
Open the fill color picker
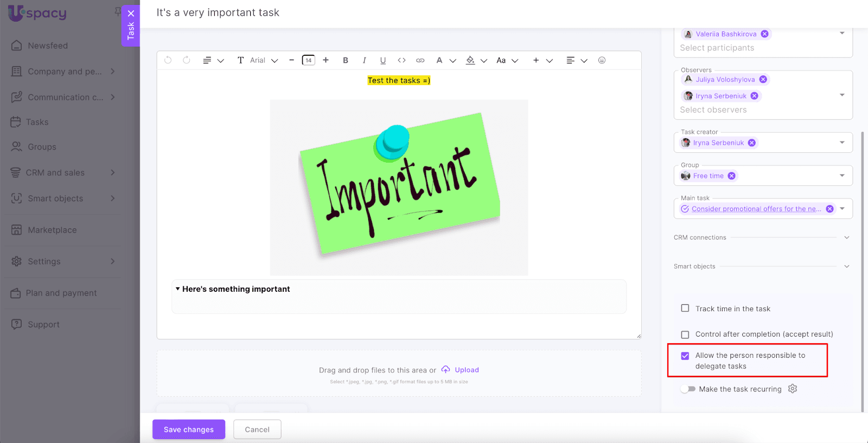click(x=470, y=60)
